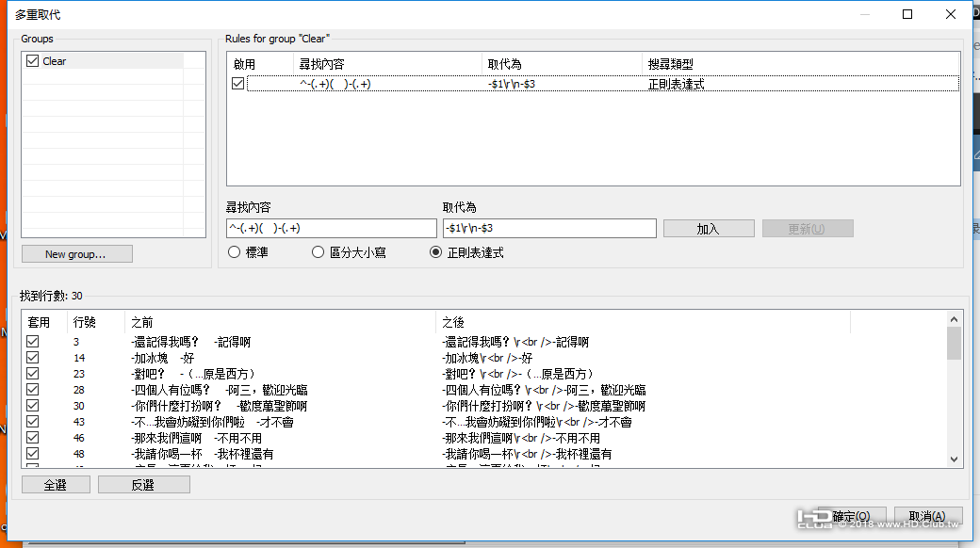Uncheck the apply box for line 46
The width and height of the screenshot is (980, 548).
pyautogui.click(x=32, y=438)
